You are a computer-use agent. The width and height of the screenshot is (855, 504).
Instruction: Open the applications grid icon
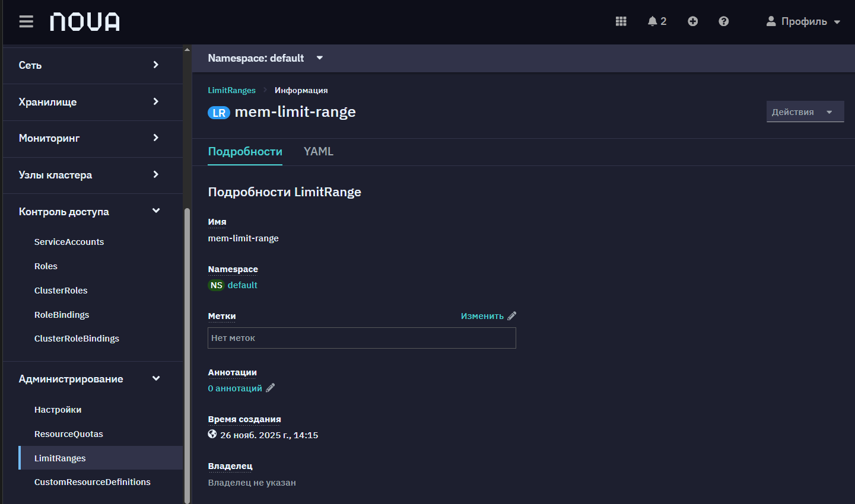point(621,21)
